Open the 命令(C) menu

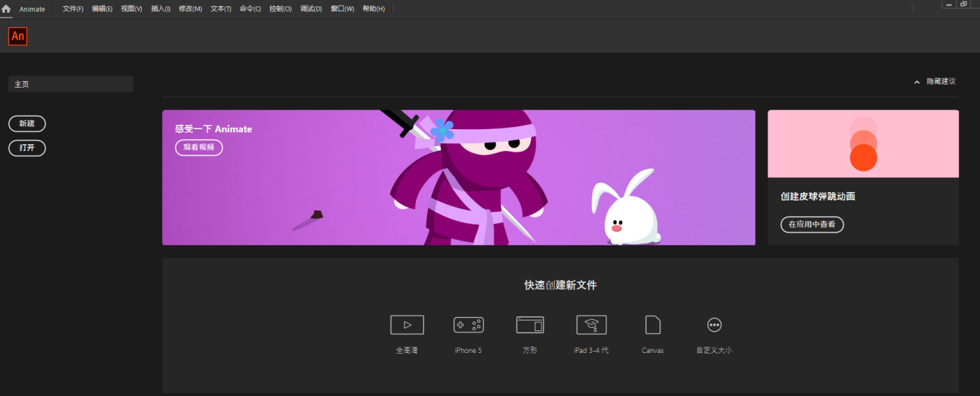click(x=250, y=9)
